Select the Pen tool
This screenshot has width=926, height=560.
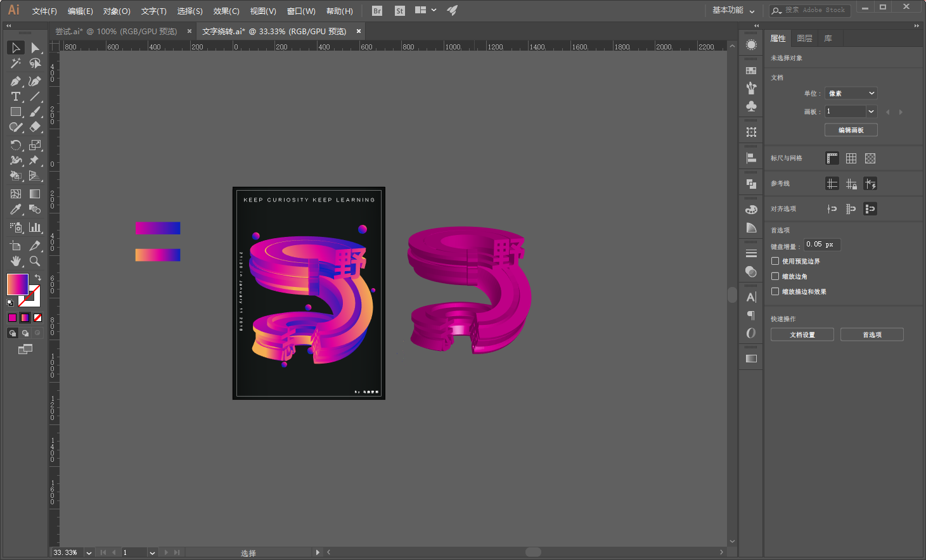(16, 81)
